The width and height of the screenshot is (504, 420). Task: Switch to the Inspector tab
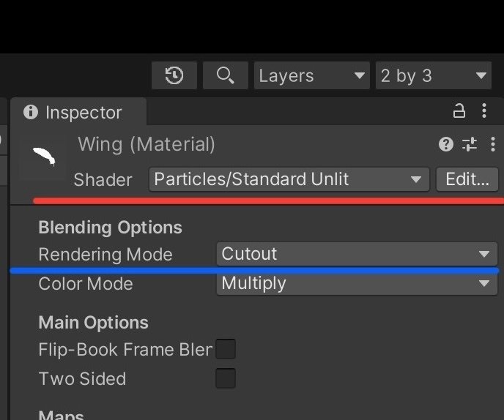(79, 112)
